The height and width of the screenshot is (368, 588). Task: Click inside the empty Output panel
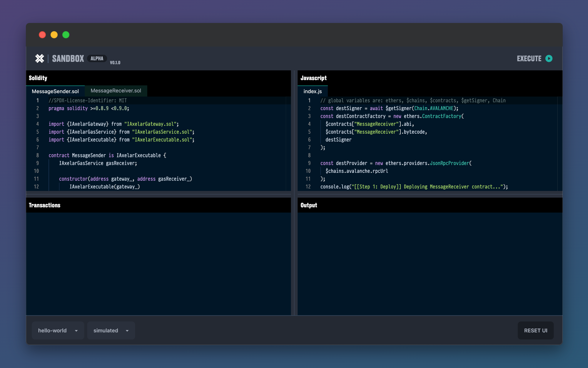[430, 263]
